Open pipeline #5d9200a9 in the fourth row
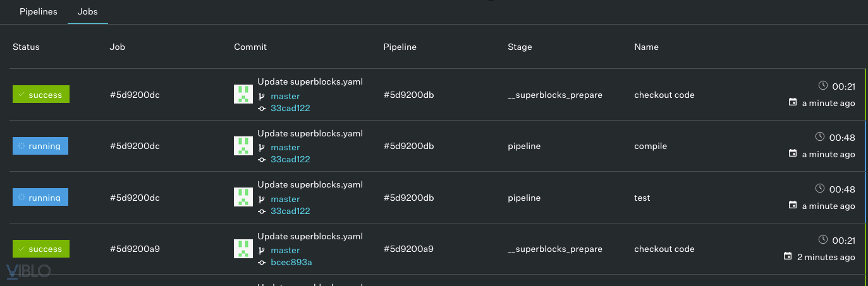This screenshot has width=868, height=286. [408, 249]
